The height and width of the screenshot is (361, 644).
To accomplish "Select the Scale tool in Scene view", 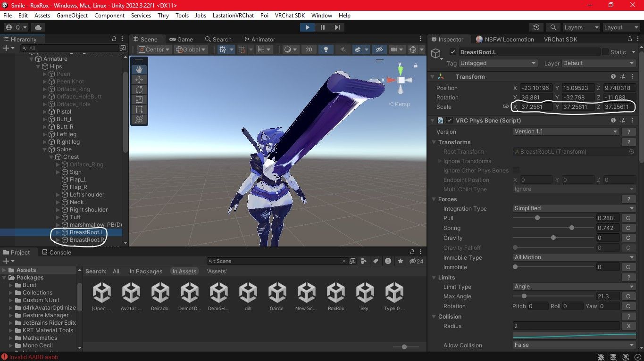I will coord(139,99).
